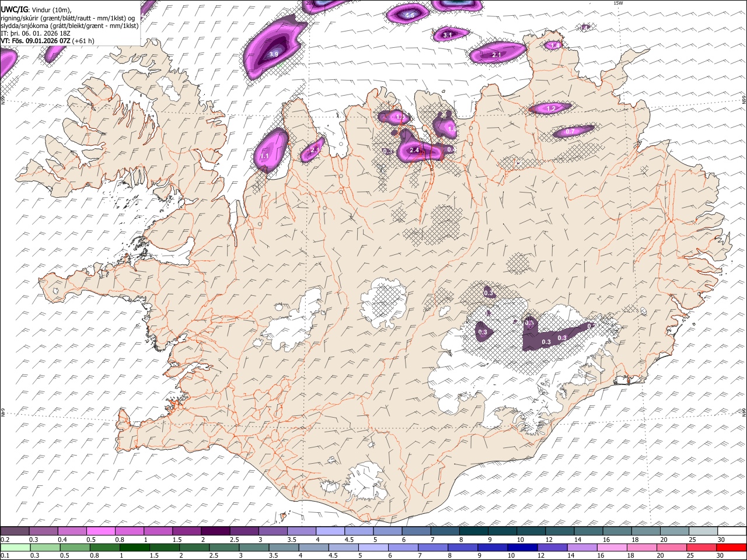
Task: Click the 0.1 label on the rain scale
Action: tap(5, 555)
